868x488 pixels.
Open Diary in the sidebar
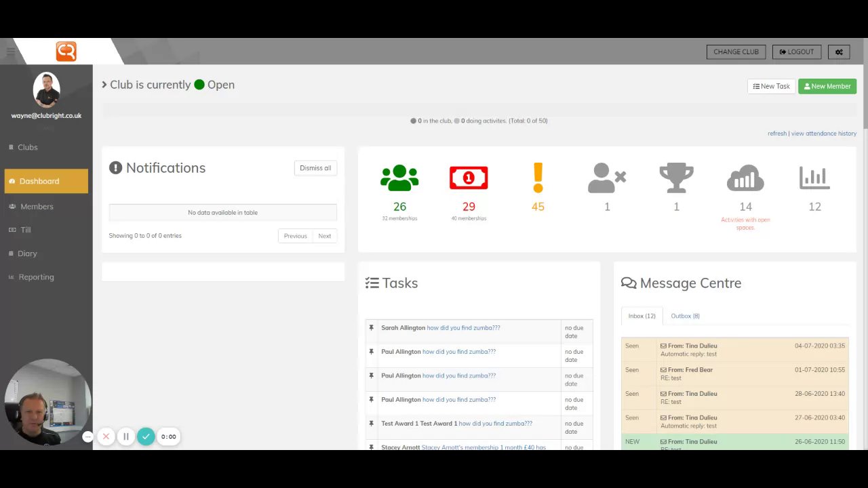(x=27, y=253)
